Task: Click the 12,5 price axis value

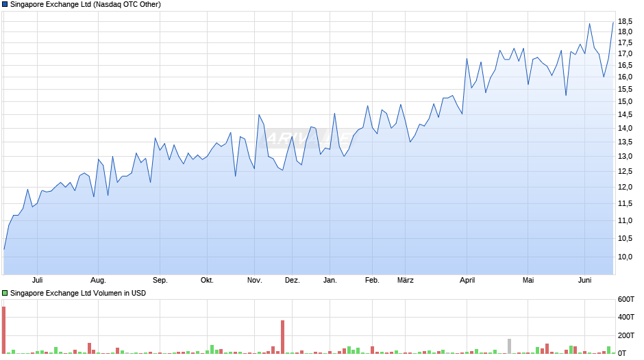Action: pos(625,171)
